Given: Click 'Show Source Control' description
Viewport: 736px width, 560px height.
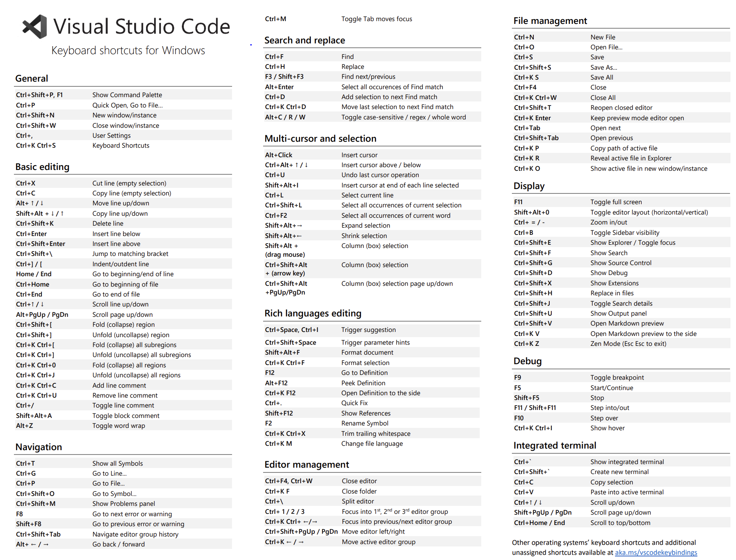Looking at the screenshot, I should (x=621, y=263).
